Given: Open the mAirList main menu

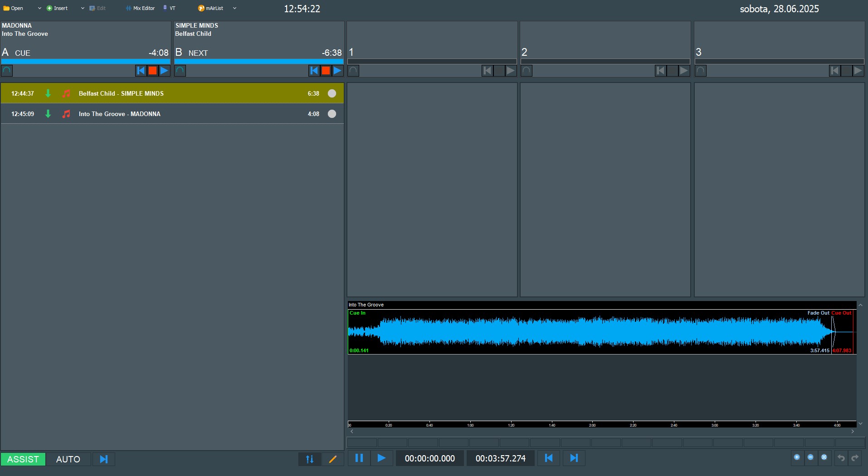Looking at the screenshot, I should [211, 8].
